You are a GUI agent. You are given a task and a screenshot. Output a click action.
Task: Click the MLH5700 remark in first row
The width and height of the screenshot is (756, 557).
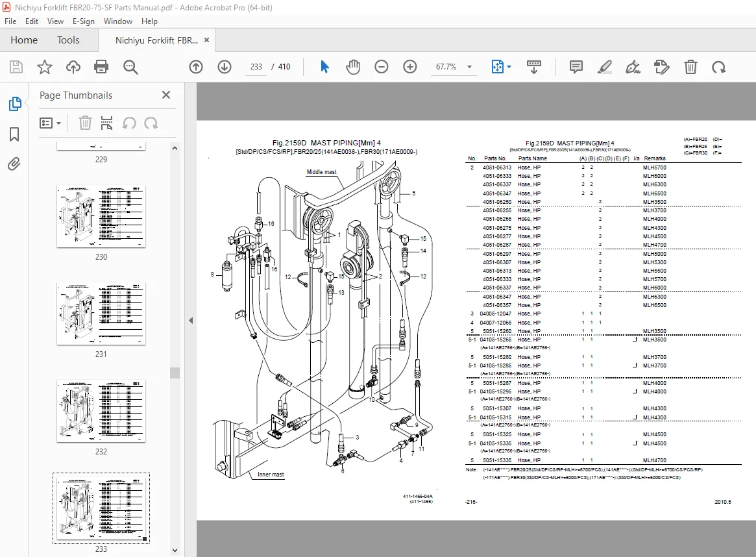pyautogui.click(x=655, y=168)
